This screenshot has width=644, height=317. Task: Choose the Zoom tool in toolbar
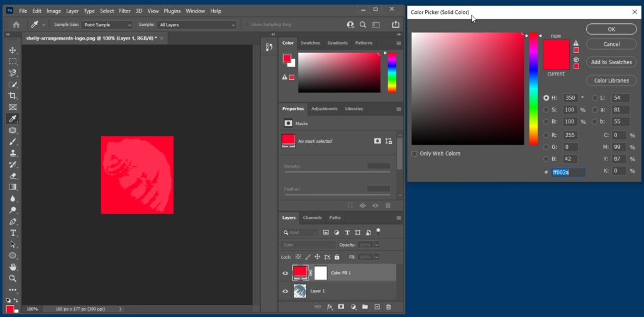13,278
